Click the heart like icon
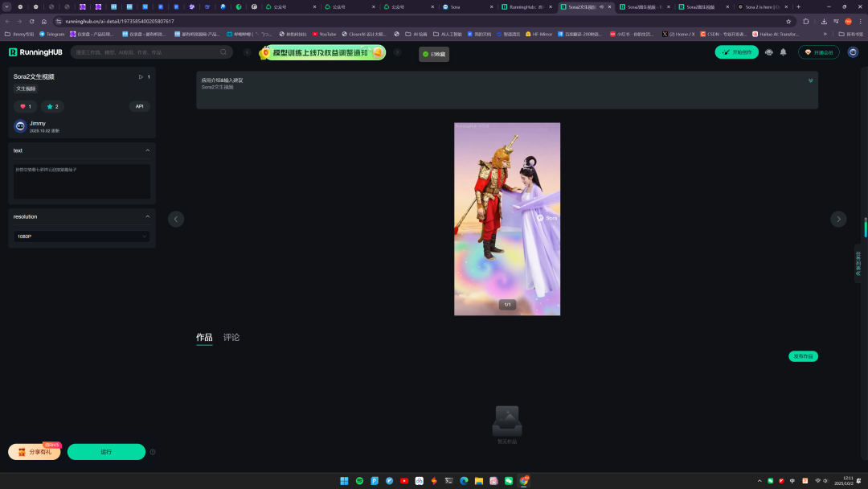This screenshot has height=489, width=868. click(23, 106)
